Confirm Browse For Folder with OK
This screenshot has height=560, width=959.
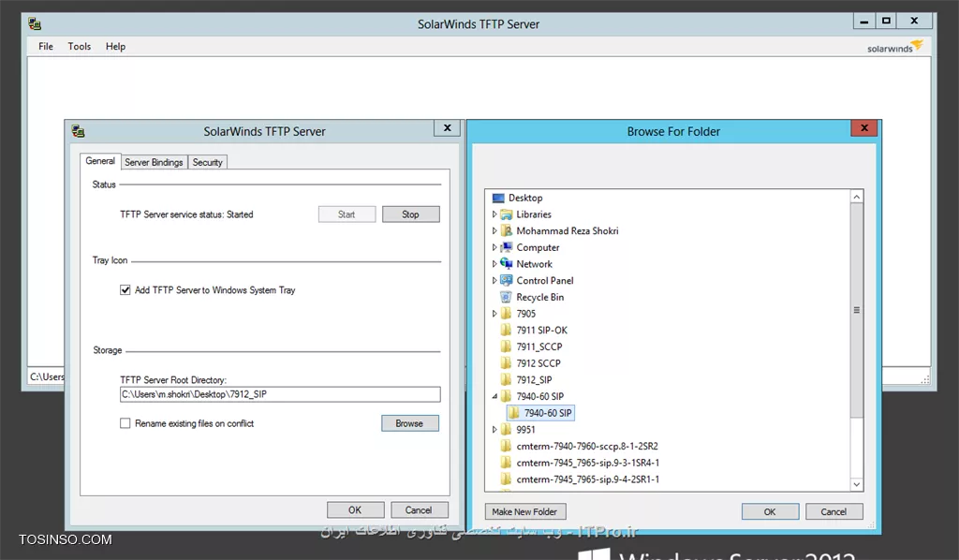770,511
